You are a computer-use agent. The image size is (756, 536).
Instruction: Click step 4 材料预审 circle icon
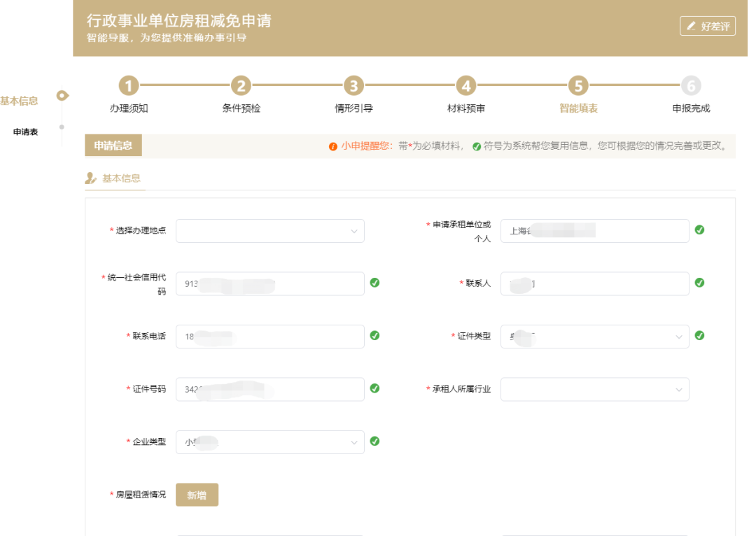[465, 86]
